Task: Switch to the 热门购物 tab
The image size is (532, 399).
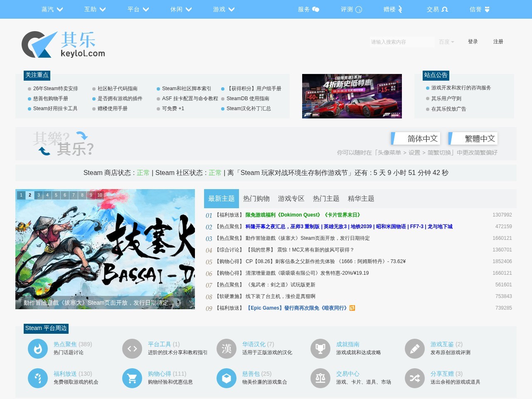Action: (256, 199)
